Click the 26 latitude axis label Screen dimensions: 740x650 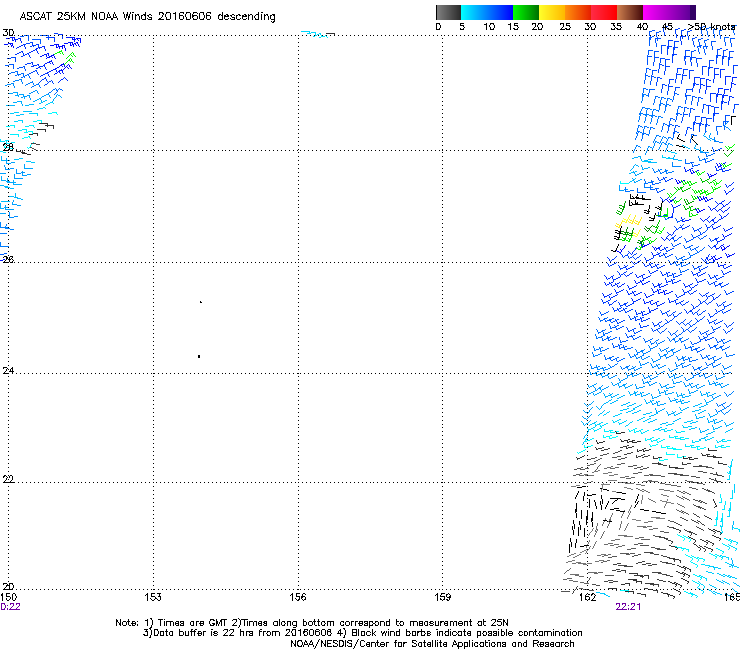[x=8, y=259]
